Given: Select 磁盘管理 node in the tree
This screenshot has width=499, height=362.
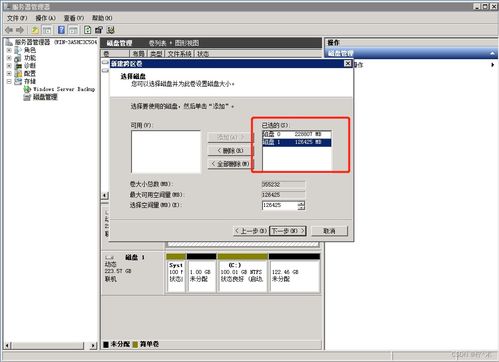Looking at the screenshot, I should [x=45, y=97].
